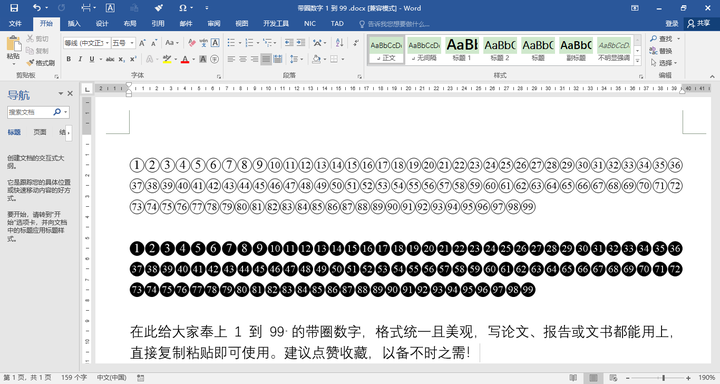Expand the styles gallery More arrow
720x384 pixels.
click(x=637, y=61)
